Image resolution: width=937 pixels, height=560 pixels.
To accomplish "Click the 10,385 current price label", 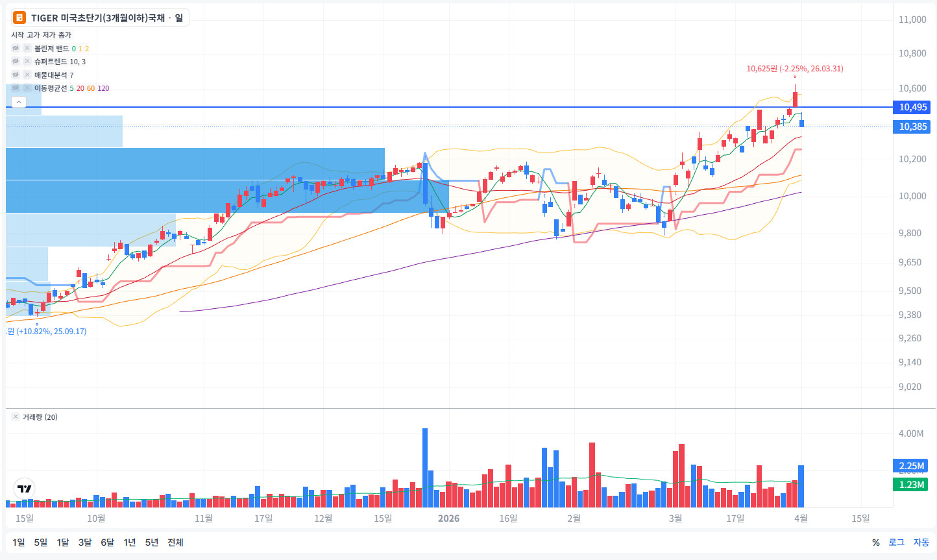I will pyautogui.click(x=912, y=127).
